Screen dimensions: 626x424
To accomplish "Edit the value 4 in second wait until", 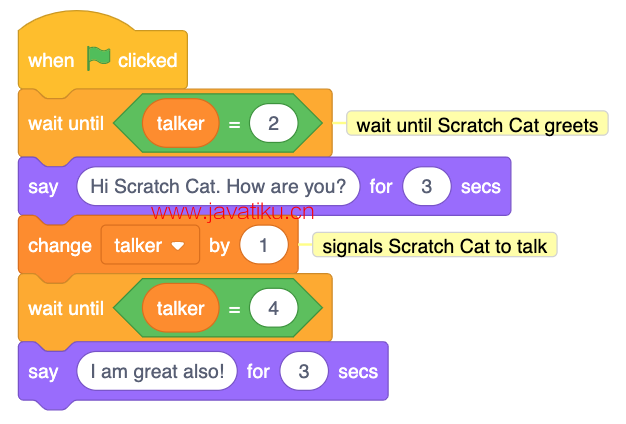I will coord(273,308).
